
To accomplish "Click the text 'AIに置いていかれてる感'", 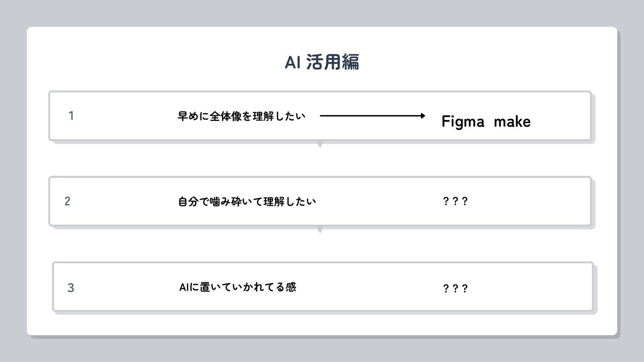I will coord(237,287).
